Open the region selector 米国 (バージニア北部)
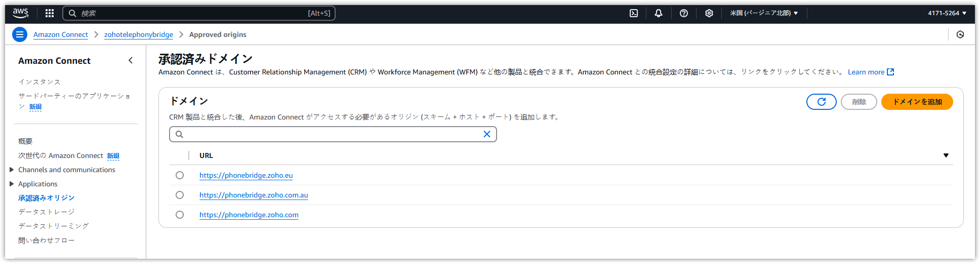 [x=764, y=13]
